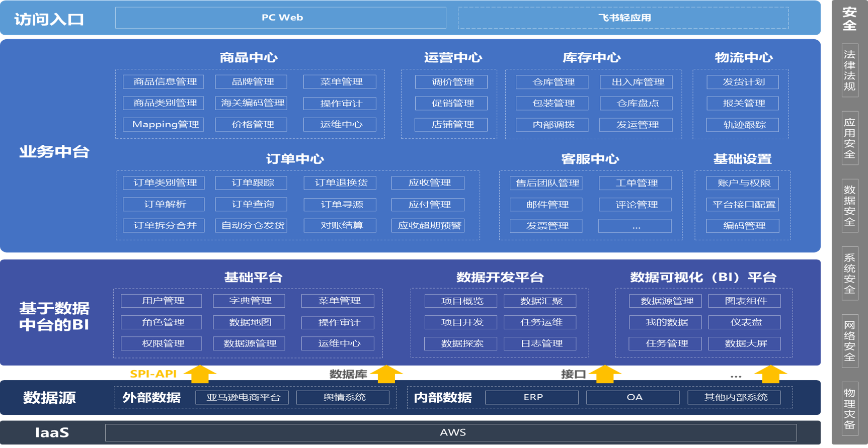Click 任务运维 in 数据开发平台
Viewport: 868px width, 448px height.
pyautogui.click(x=540, y=322)
